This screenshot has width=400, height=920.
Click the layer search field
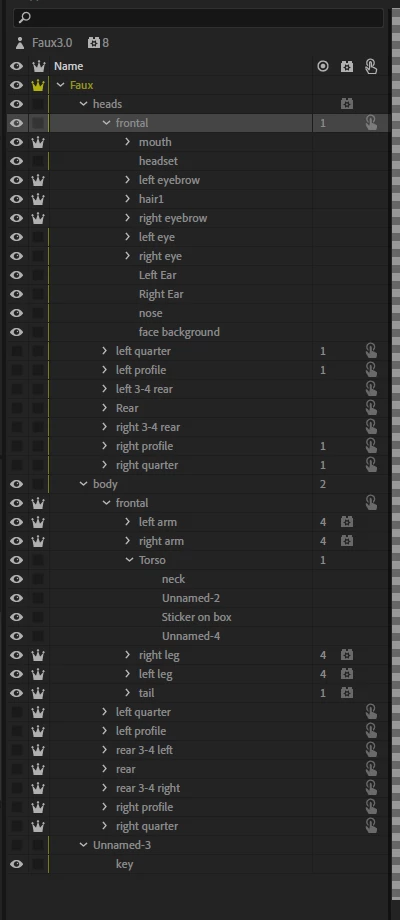coord(198,18)
